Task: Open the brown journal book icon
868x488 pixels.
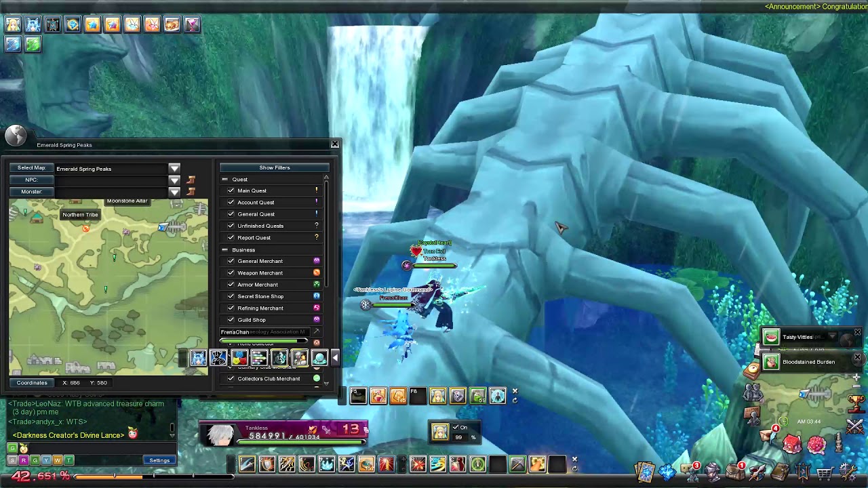Action: [x=780, y=470]
